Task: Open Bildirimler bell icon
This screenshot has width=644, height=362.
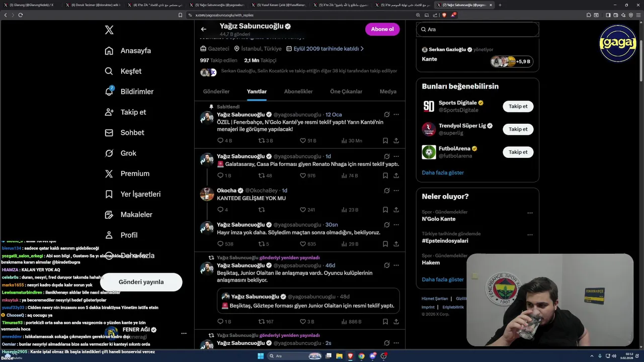Action: (x=109, y=92)
